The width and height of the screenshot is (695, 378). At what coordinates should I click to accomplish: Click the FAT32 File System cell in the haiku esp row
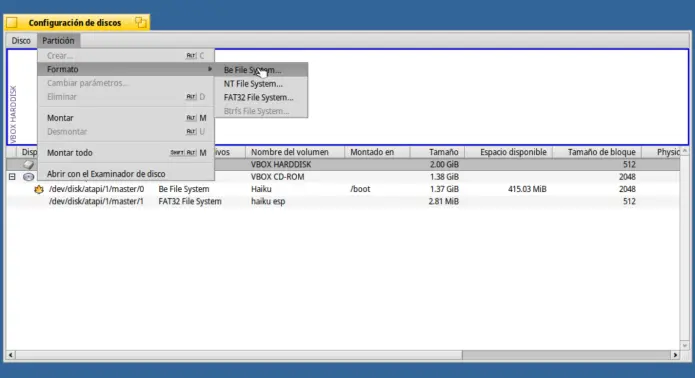click(x=190, y=201)
